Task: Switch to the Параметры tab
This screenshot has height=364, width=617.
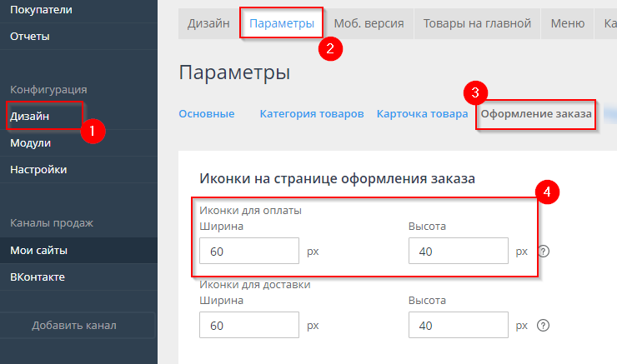Action: click(x=282, y=23)
